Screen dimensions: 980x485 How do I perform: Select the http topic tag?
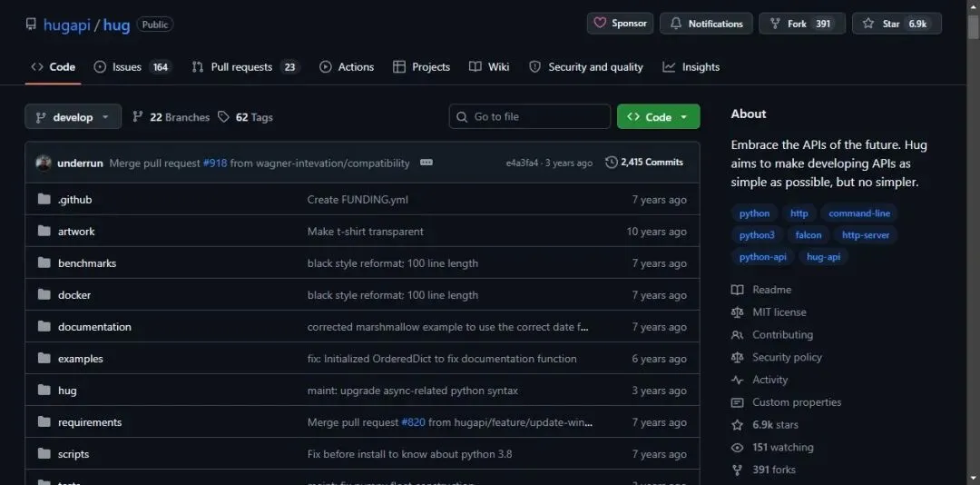pos(799,213)
